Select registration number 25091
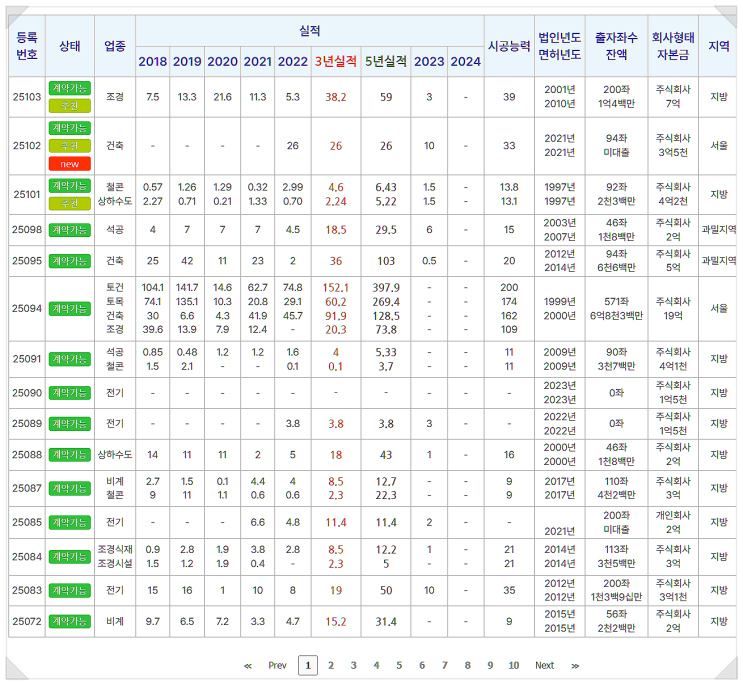Viewport: 743px width, 685px height. (x=27, y=359)
